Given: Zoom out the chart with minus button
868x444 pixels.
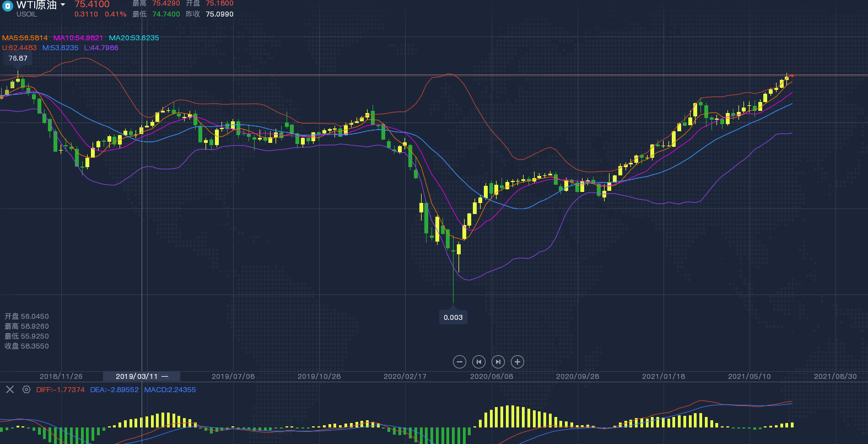Looking at the screenshot, I should 459,362.
